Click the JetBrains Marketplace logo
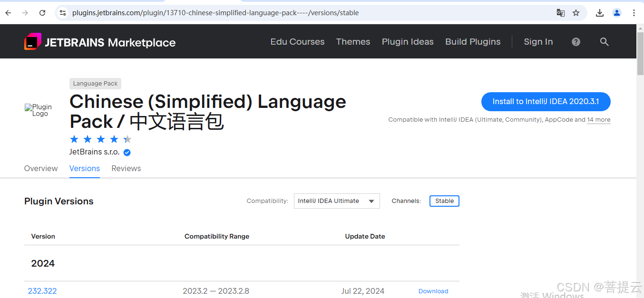 100,42
